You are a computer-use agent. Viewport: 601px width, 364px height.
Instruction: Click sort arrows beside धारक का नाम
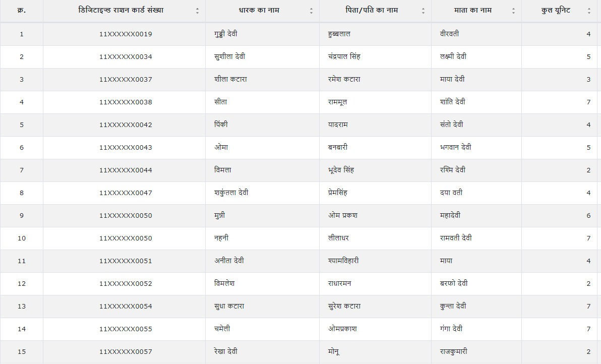coord(311,11)
